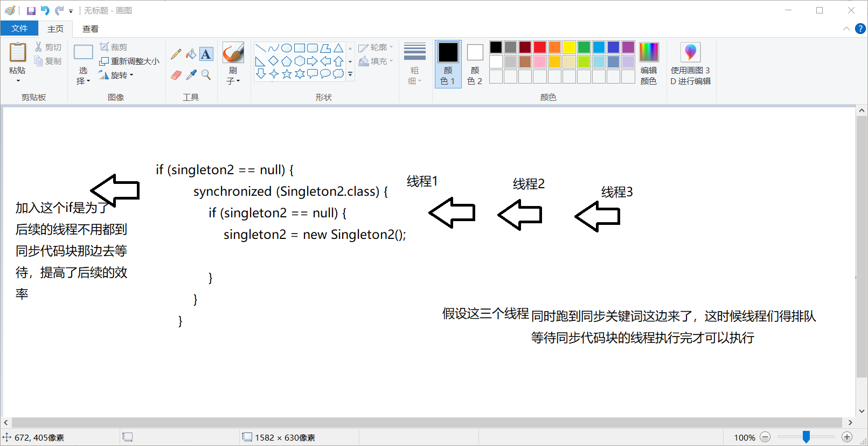This screenshot has height=446, width=868.
Task: Choose the Line shape
Action: (260, 48)
